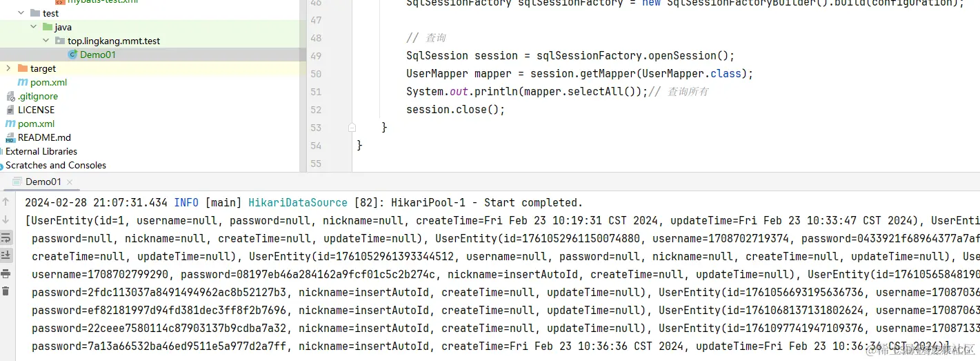The height and width of the screenshot is (361, 980).
Task: Select the top.lingkang.mmt.test package
Action: (x=114, y=41)
